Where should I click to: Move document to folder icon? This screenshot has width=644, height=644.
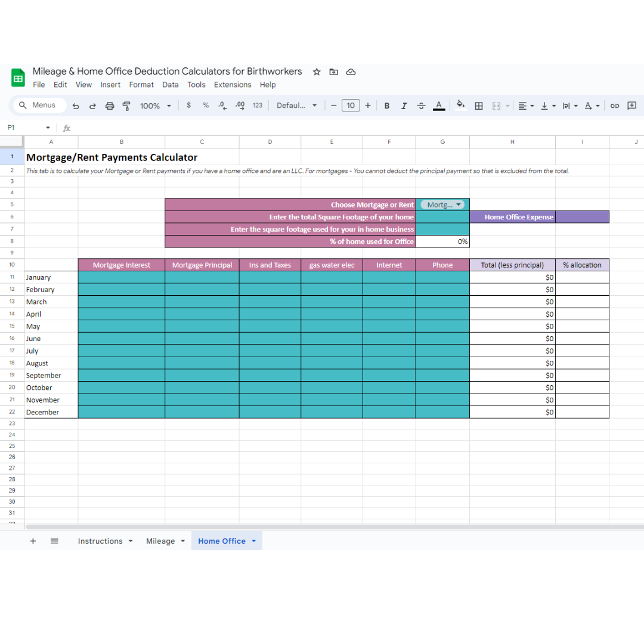(x=334, y=72)
